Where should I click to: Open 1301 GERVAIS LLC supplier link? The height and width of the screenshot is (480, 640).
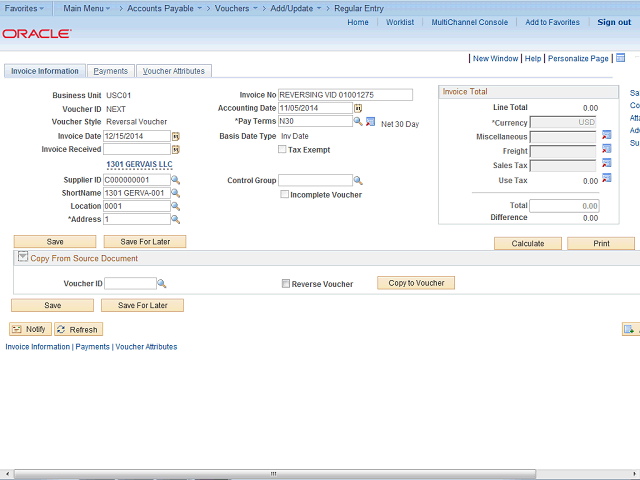click(x=139, y=164)
